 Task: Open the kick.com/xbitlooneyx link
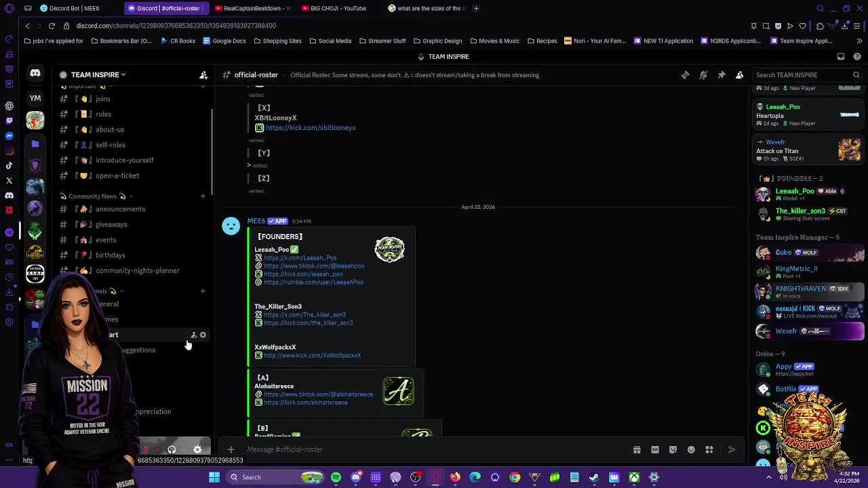pos(311,127)
